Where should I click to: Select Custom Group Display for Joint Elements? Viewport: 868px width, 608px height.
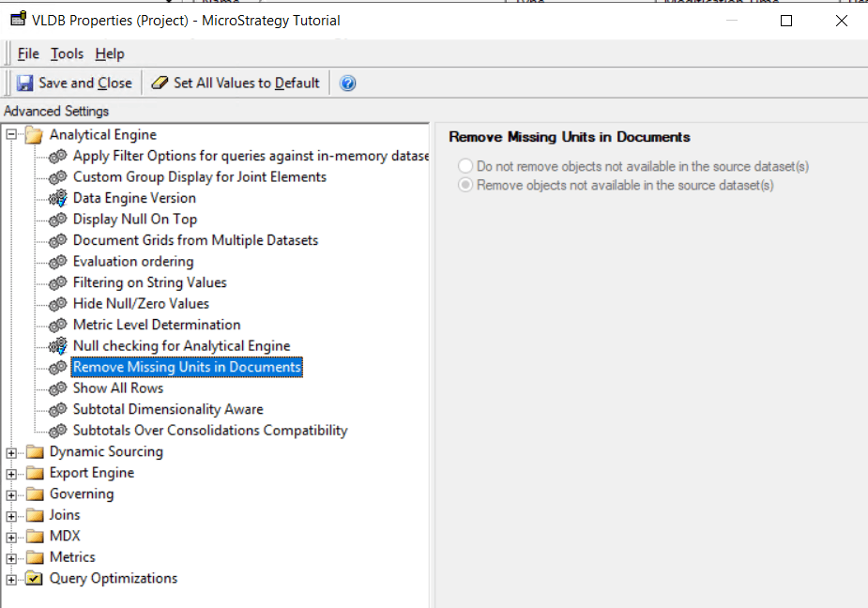tap(200, 177)
